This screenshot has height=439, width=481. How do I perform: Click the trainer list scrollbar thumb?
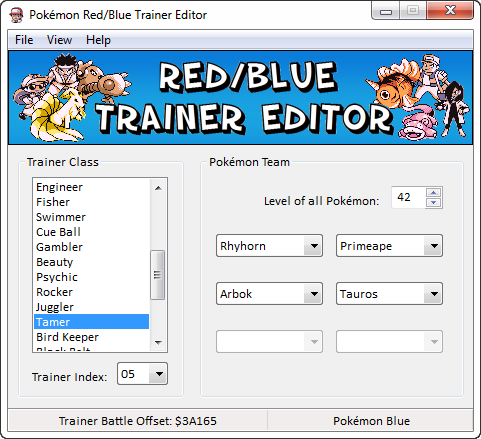click(157, 275)
